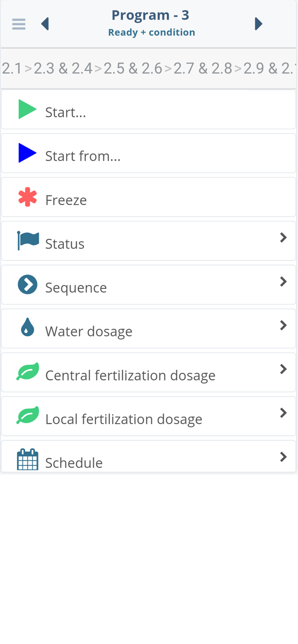Click the Schedule calendar icon

click(28, 460)
